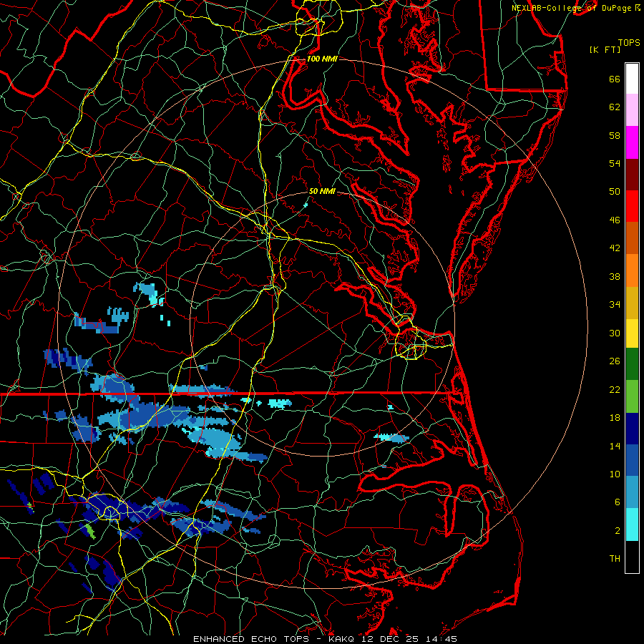This screenshot has width=644, height=644.
Task: Click the legend value '6'
Action: pos(618,502)
